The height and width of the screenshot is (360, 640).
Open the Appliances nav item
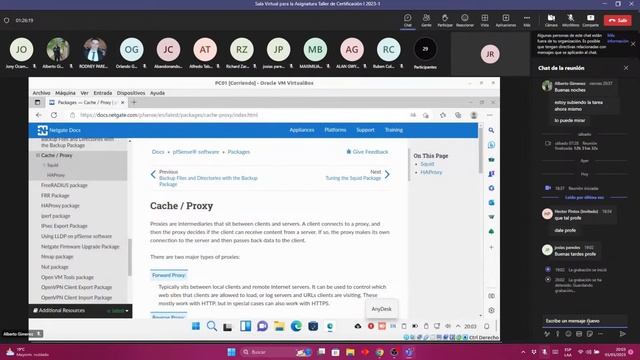[x=302, y=130]
